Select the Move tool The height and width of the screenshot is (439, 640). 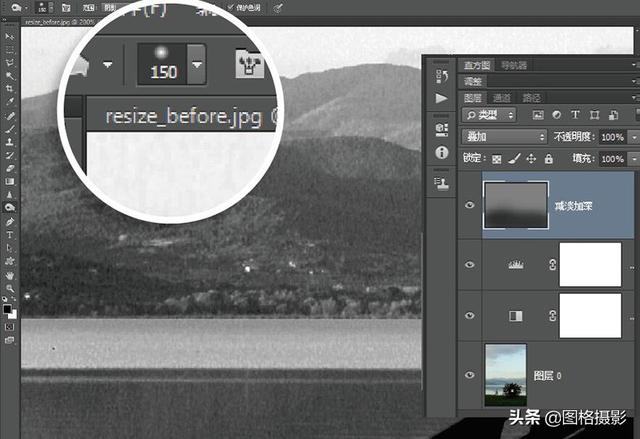coord(9,37)
